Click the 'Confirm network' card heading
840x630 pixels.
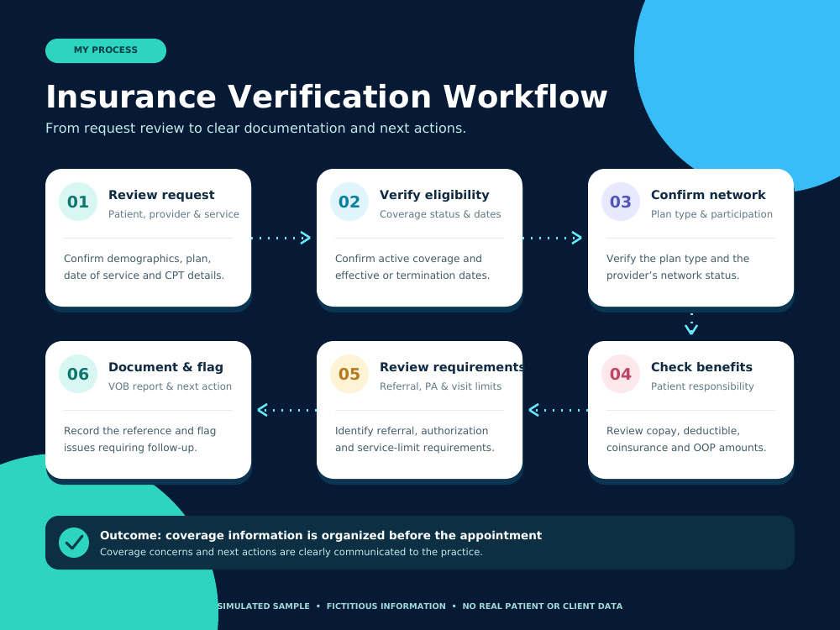click(708, 195)
